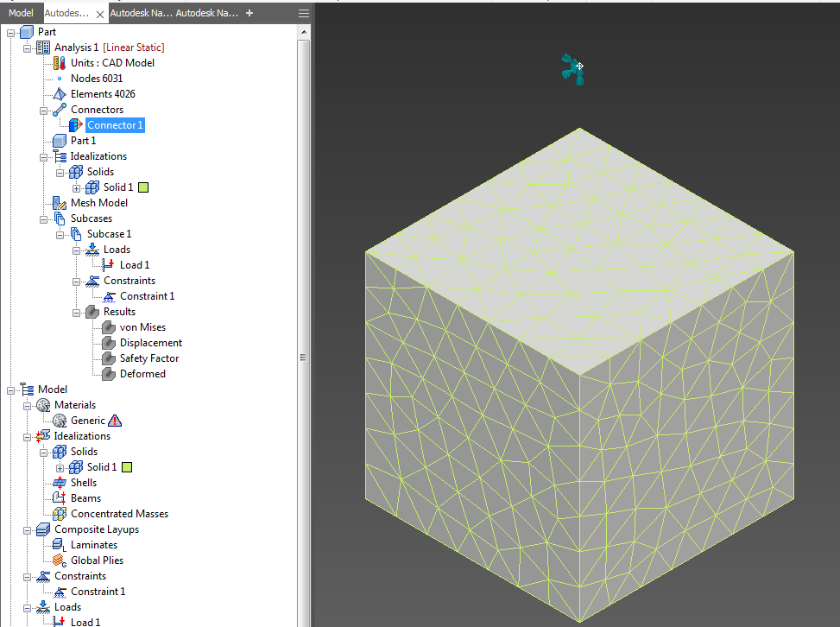Viewport: 840px width, 627px height.
Task: Expand the Solid 1 tree node
Action: click(x=74, y=187)
